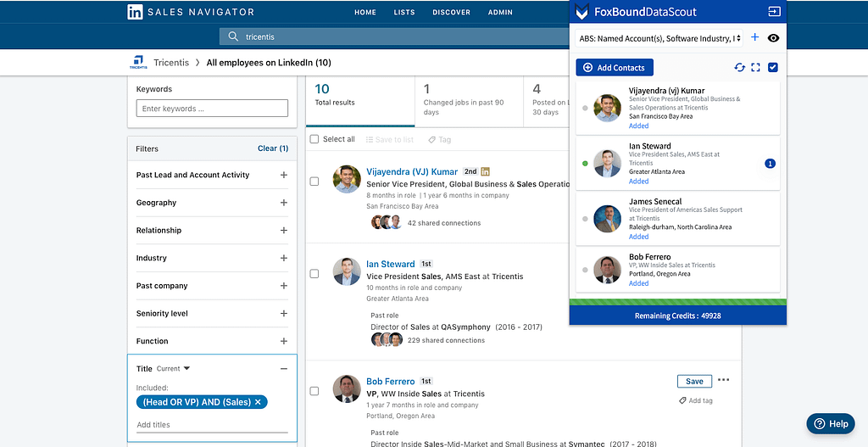868x447 pixels.
Task: Check the Select all checkbox
Action: coord(314,139)
